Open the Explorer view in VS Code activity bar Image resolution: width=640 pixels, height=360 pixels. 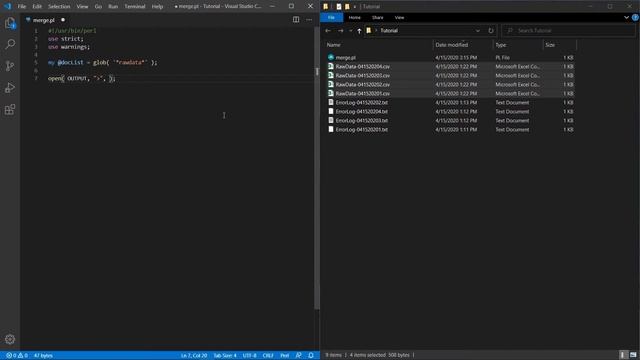(x=10, y=23)
